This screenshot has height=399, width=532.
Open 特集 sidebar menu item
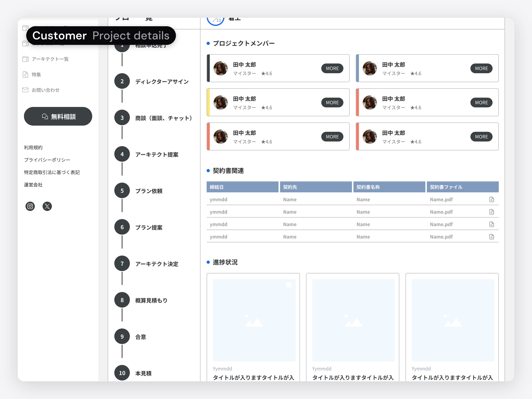pyautogui.click(x=32, y=74)
